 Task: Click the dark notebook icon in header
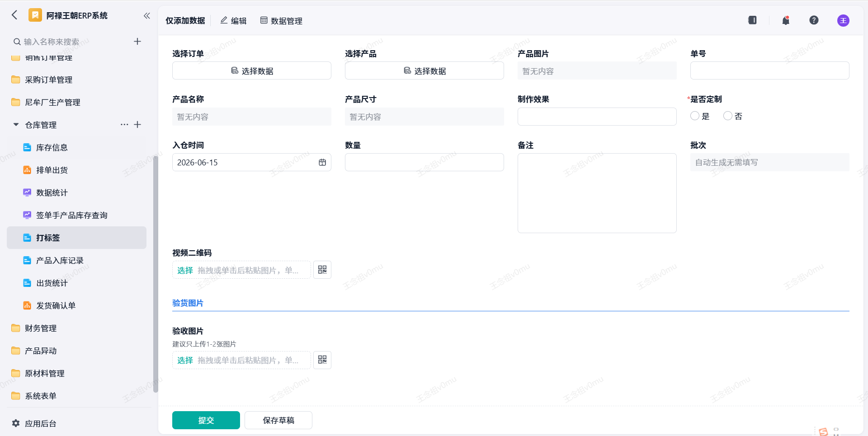click(x=752, y=20)
